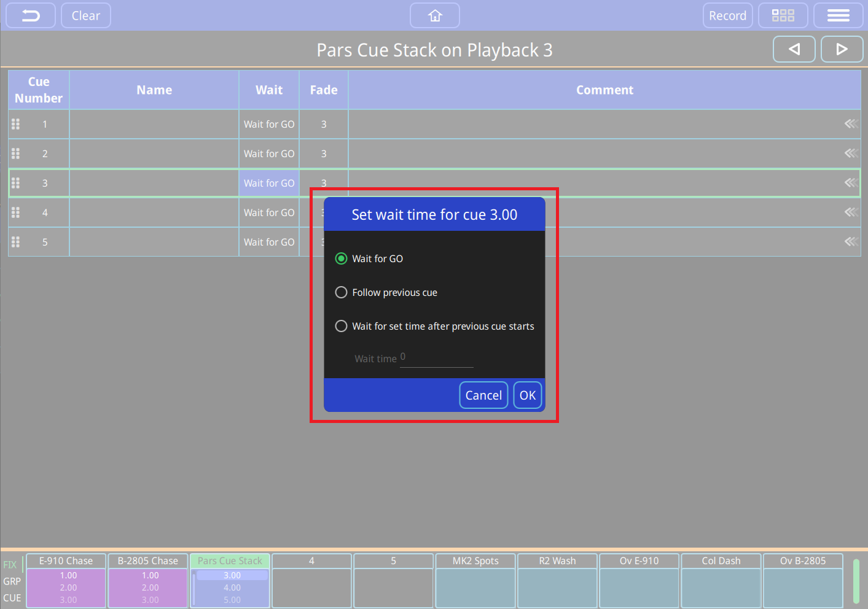868x609 pixels.
Task: Grab the drag handle for cue 1
Action: point(16,124)
